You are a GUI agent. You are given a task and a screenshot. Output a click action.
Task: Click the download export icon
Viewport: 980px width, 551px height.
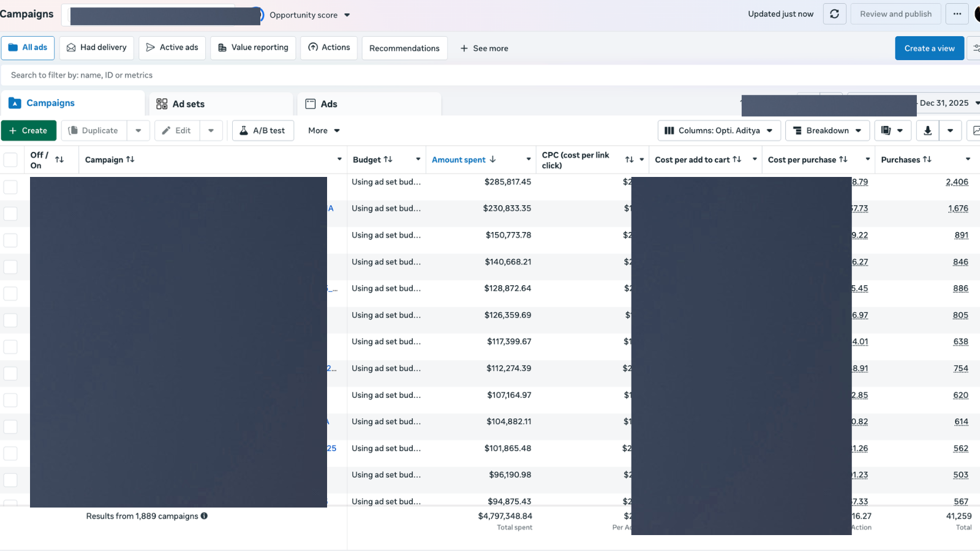(927, 130)
